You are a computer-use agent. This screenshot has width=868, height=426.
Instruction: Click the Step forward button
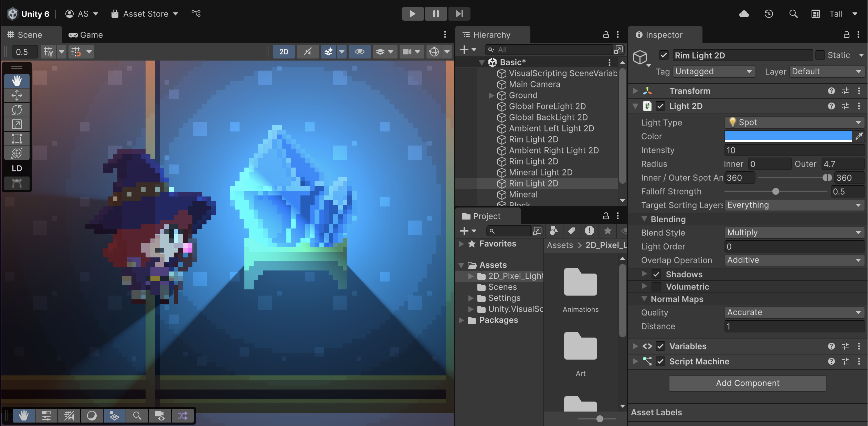pyautogui.click(x=459, y=14)
